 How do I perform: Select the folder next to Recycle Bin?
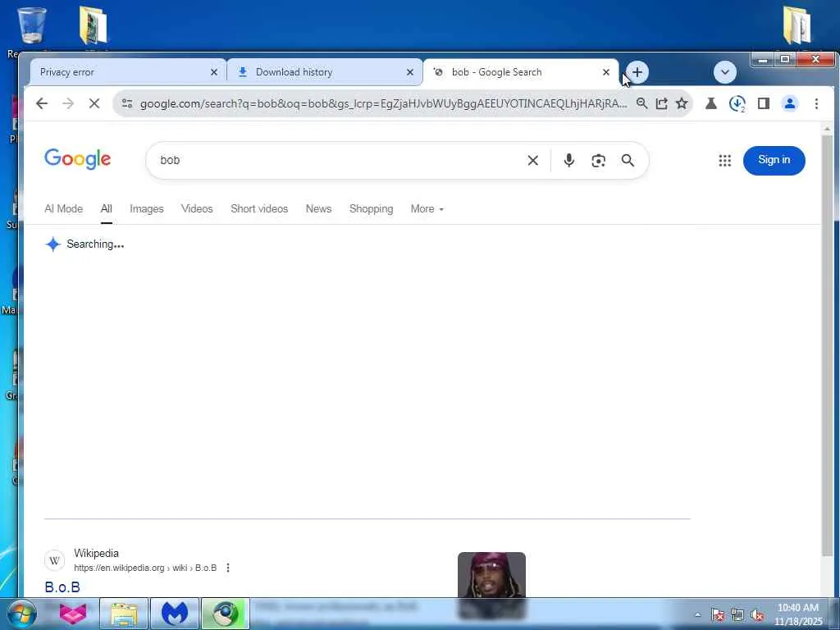[x=94, y=25]
